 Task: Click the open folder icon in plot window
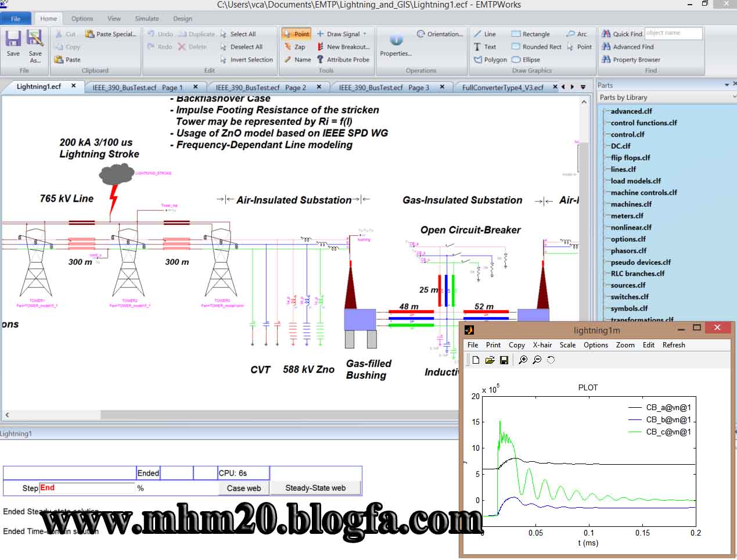click(x=490, y=360)
